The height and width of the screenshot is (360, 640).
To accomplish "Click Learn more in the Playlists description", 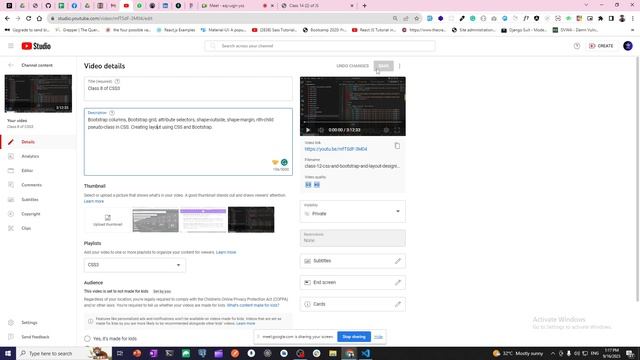I will [x=226, y=252].
